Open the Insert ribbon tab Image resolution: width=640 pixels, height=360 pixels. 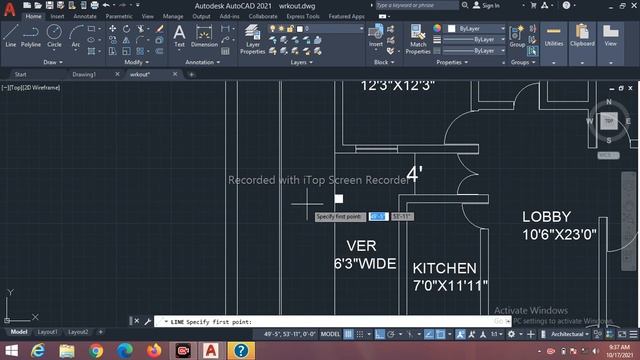[57, 16]
